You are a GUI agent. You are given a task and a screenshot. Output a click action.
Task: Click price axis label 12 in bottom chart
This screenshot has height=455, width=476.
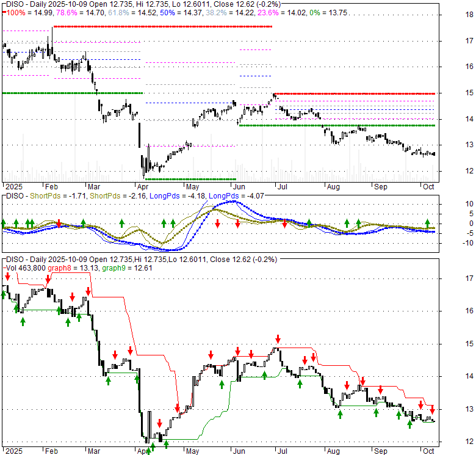[469, 442]
